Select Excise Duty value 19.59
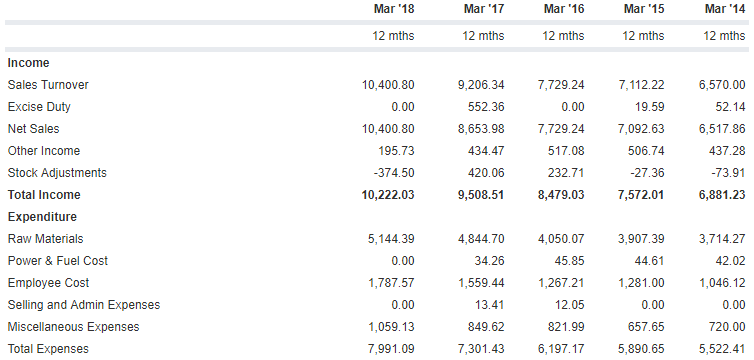Image resolution: width=754 pixels, height=360 pixels. coord(650,107)
